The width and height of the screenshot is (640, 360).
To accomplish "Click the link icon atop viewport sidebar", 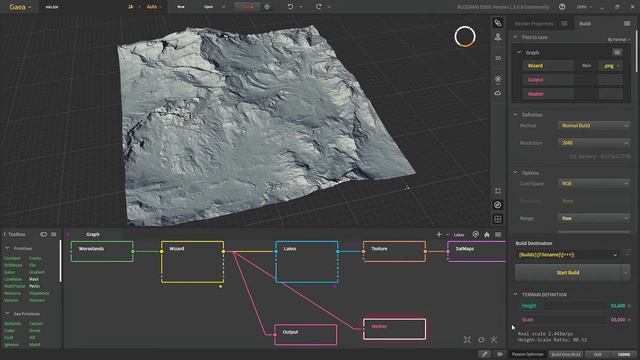I will point(498,23).
